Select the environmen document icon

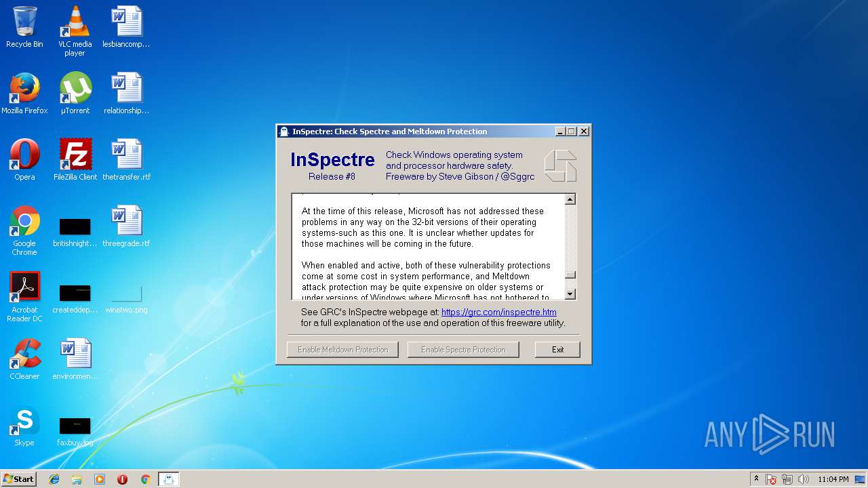tap(75, 359)
